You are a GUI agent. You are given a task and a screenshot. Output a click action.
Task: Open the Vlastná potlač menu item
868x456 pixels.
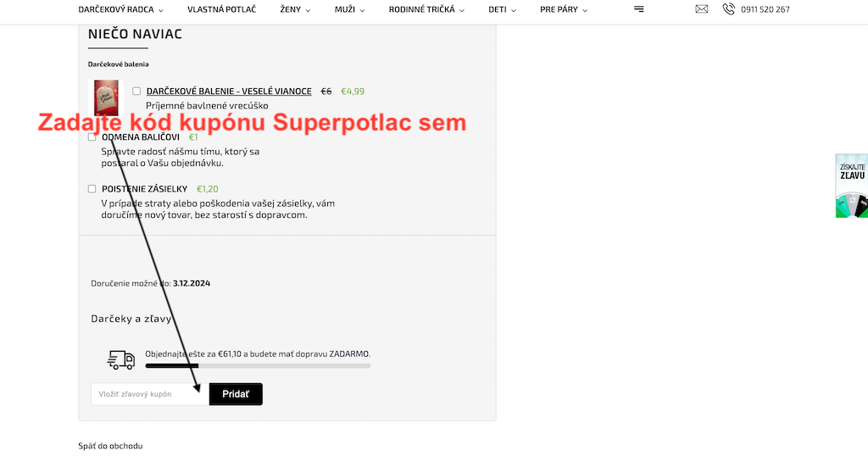tap(221, 9)
